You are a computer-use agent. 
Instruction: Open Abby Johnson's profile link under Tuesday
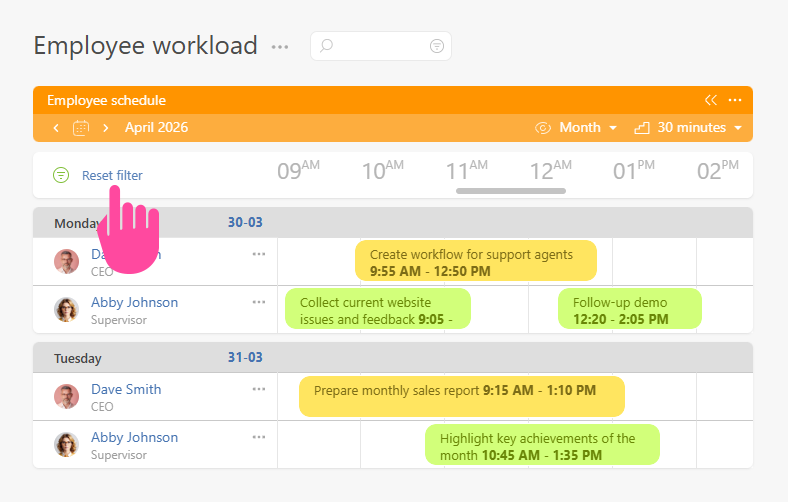point(134,437)
